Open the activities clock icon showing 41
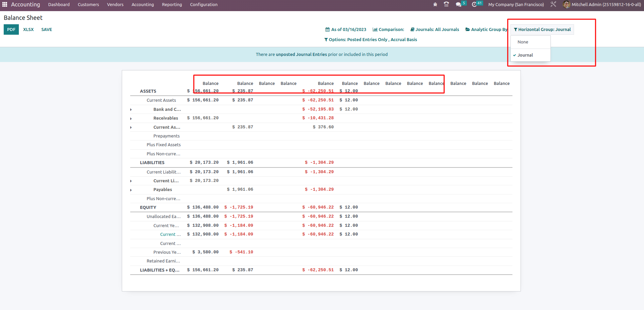This screenshot has width=644, height=310. coord(474,4)
